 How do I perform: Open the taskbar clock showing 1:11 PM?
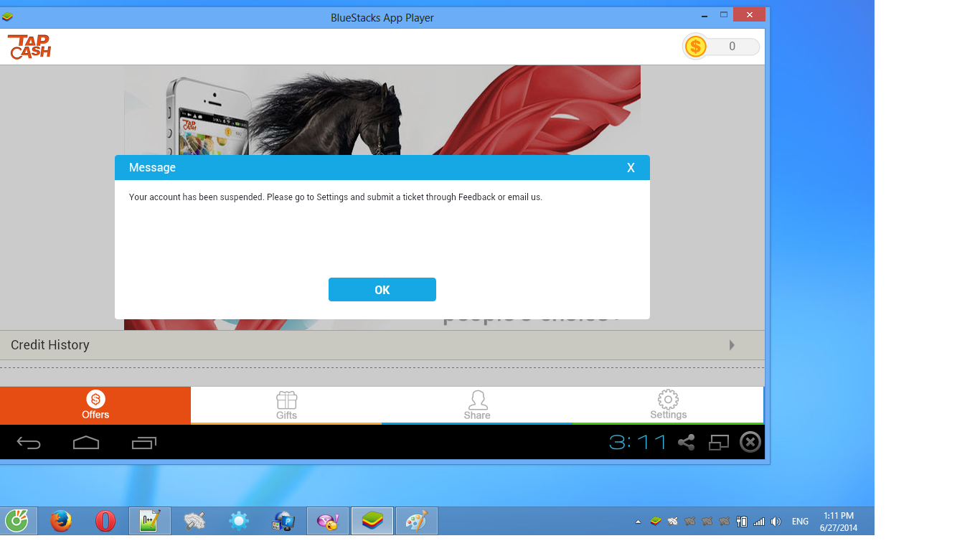(839, 522)
